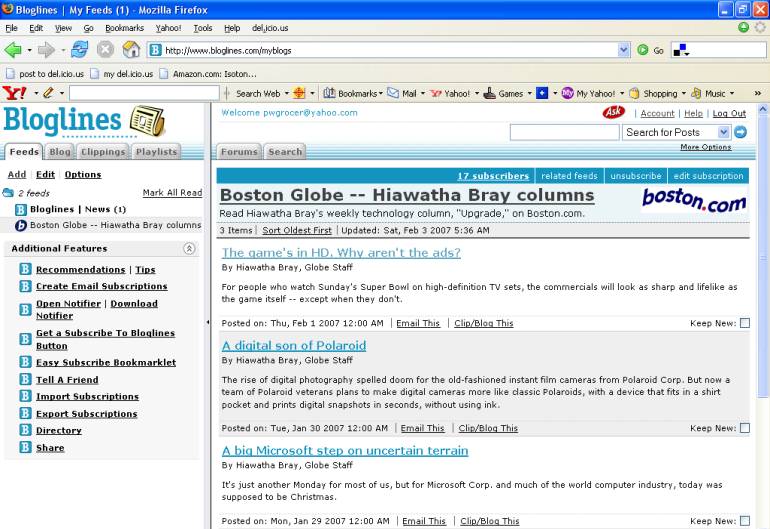
Task: Click the Bloglines newspaper logo icon
Action: pos(147,121)
